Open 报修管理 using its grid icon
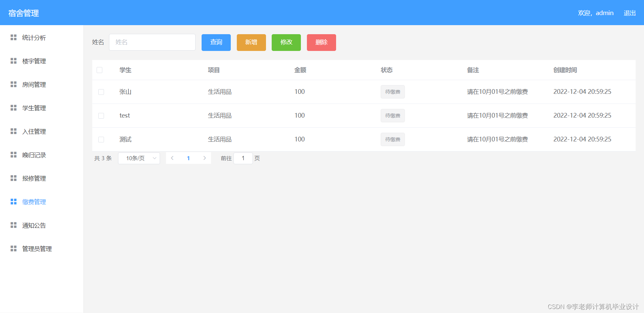Screen dimensions: 644x313 [x=13, y=178]
